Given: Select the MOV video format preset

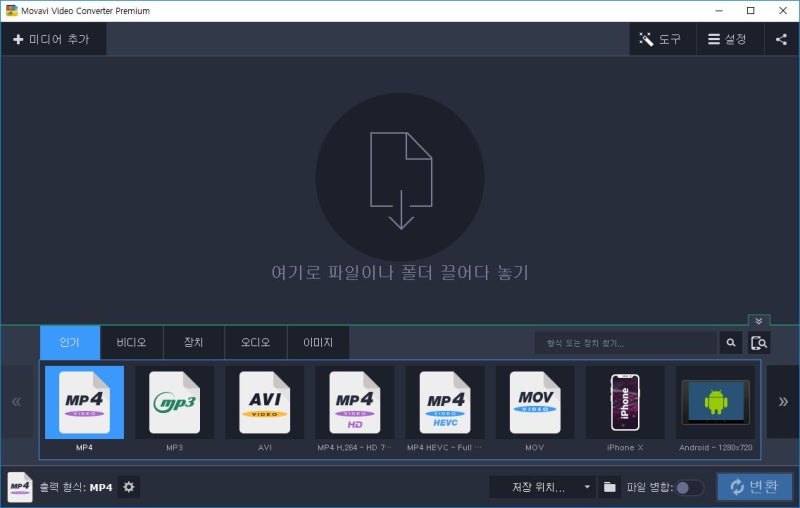Looking at the screenshot, I should tap(535, 402).
